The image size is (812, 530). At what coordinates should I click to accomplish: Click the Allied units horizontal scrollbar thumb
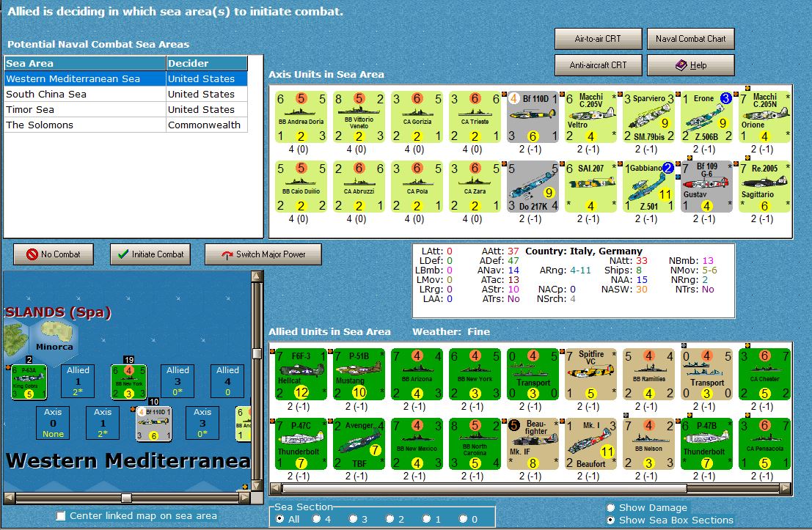(485, 488)
